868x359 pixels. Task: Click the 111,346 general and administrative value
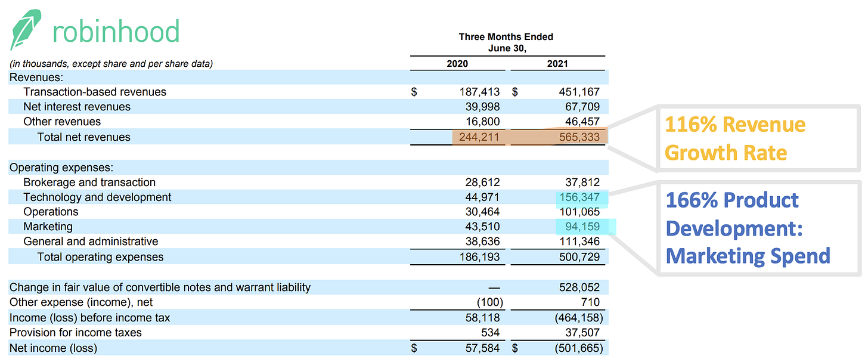579,242
